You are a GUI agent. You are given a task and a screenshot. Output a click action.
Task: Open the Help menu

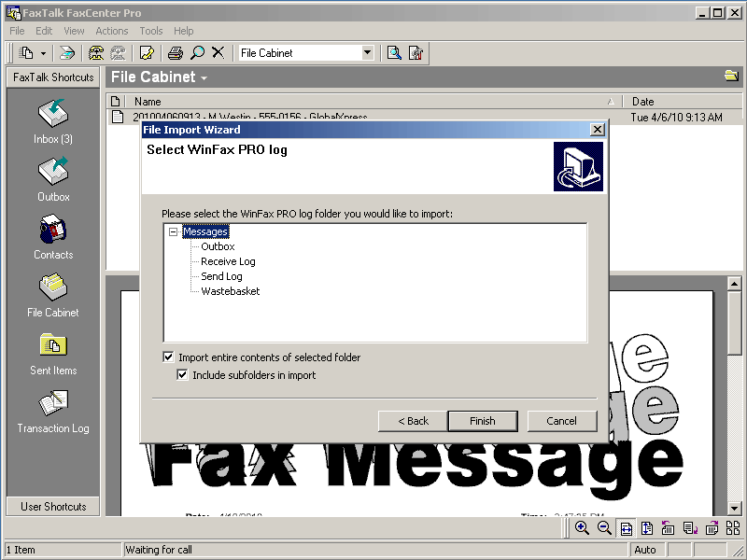coord(183,31)
